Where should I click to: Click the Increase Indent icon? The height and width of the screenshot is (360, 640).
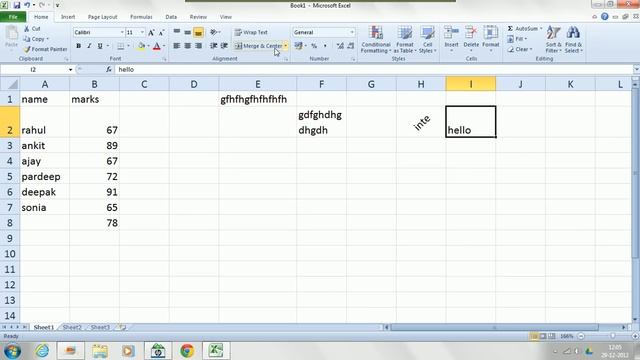click(224, 46)
